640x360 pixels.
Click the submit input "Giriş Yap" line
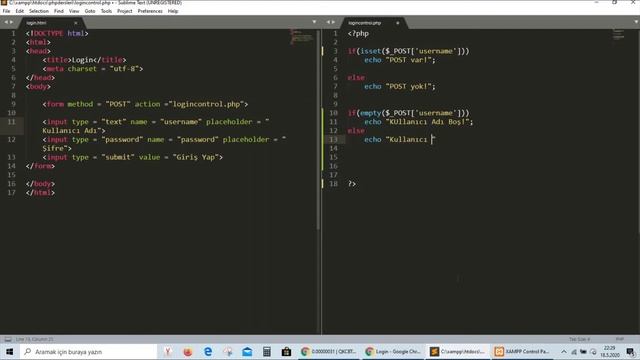[133, 157]
